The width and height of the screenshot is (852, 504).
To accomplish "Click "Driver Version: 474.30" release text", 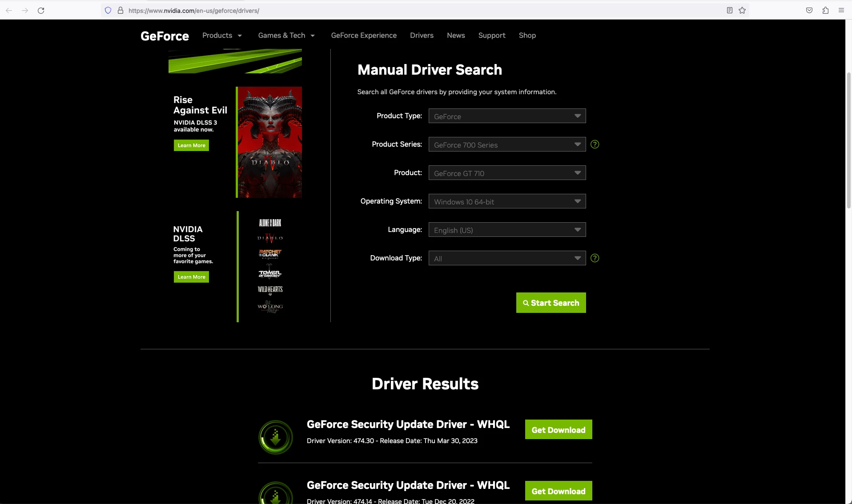I will coord(392,441).
